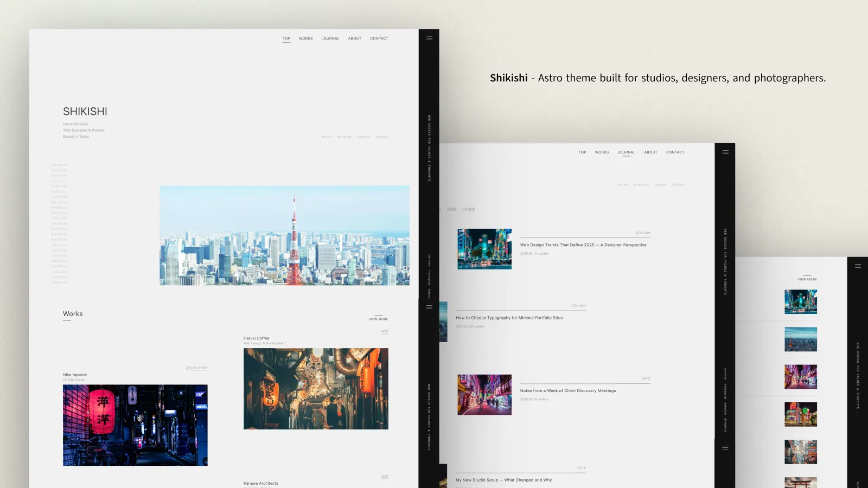This screenshot has width=868, height=488.
Task: Open the CONTACT page from the navigation
Action: click(379, 38)
